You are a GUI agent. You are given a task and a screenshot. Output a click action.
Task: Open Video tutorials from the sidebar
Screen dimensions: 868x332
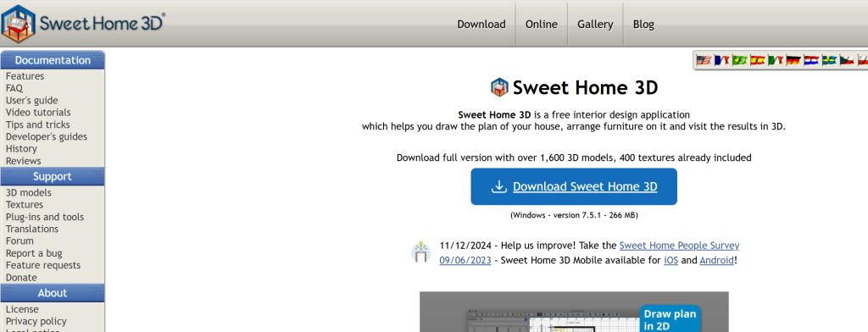(x=38, y=113)
